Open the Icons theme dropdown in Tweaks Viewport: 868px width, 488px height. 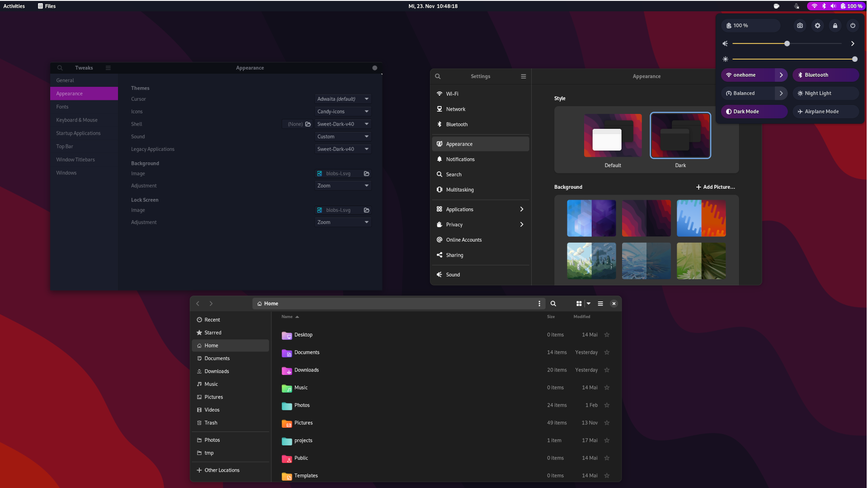343,111
